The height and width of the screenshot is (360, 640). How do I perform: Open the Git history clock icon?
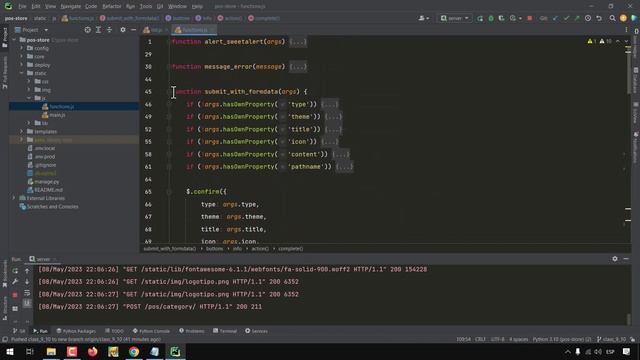point(588,18)
